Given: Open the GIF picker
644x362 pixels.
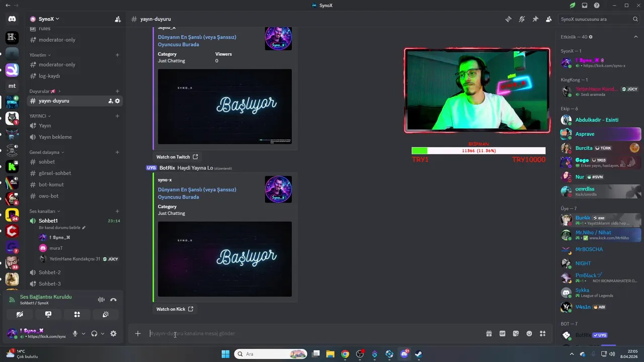Looking at the screenshot, I should coord(502,333).
